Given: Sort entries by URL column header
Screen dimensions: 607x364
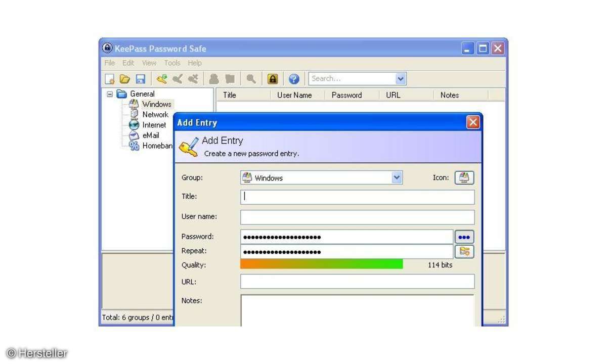Looking at the screenshot, I should point(407,95).
